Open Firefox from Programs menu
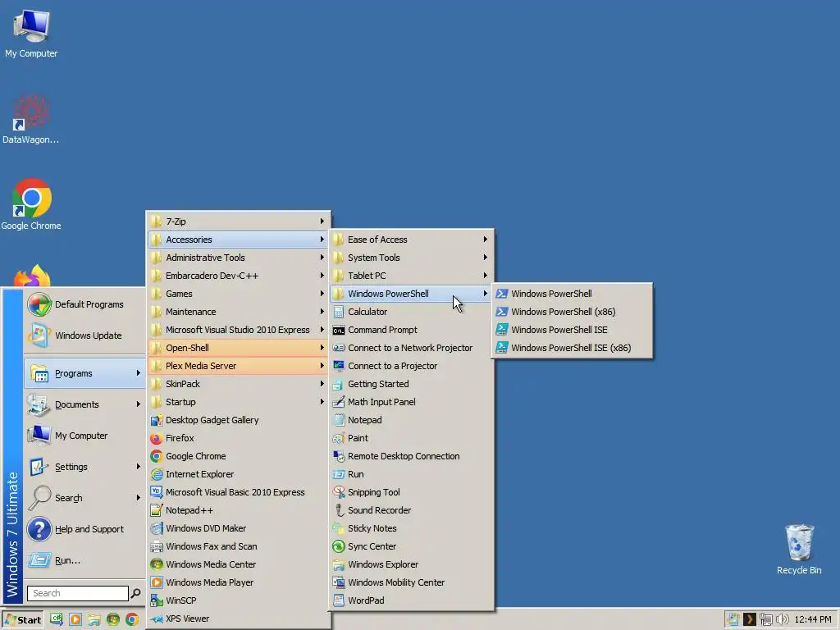 coord(239,438)
